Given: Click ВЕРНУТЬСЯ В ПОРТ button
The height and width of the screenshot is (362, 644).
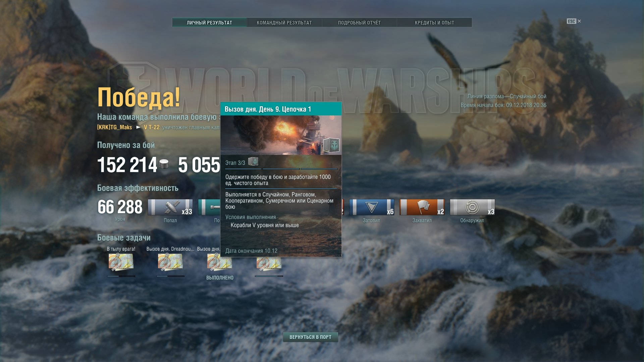Looking at the screenshot, I should click(310, 337).
